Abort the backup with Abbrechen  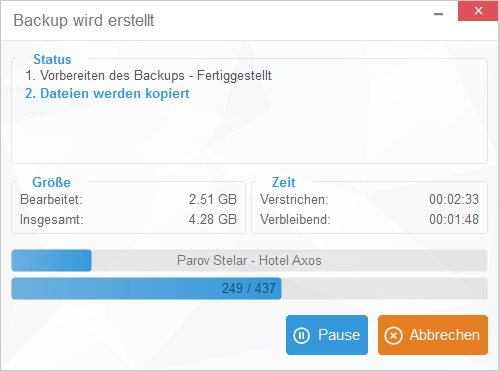[x=433, y=335]
